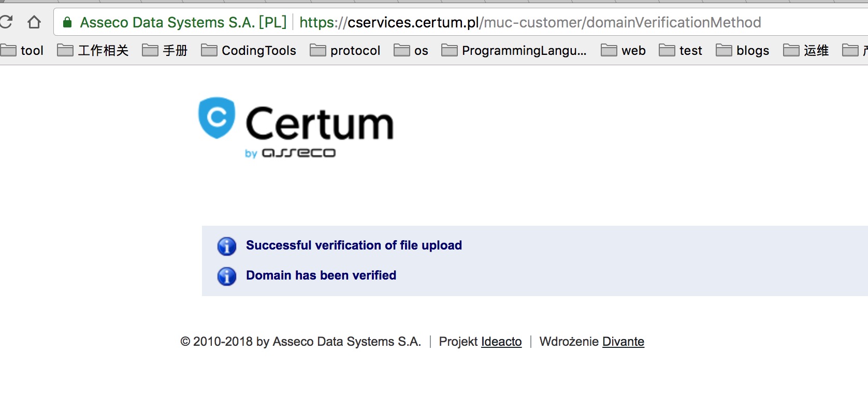The height and width of the screenshot is (410, 868).
Task: Click the copyright 2010-2018 Asseco text
Action: (300, 342)
